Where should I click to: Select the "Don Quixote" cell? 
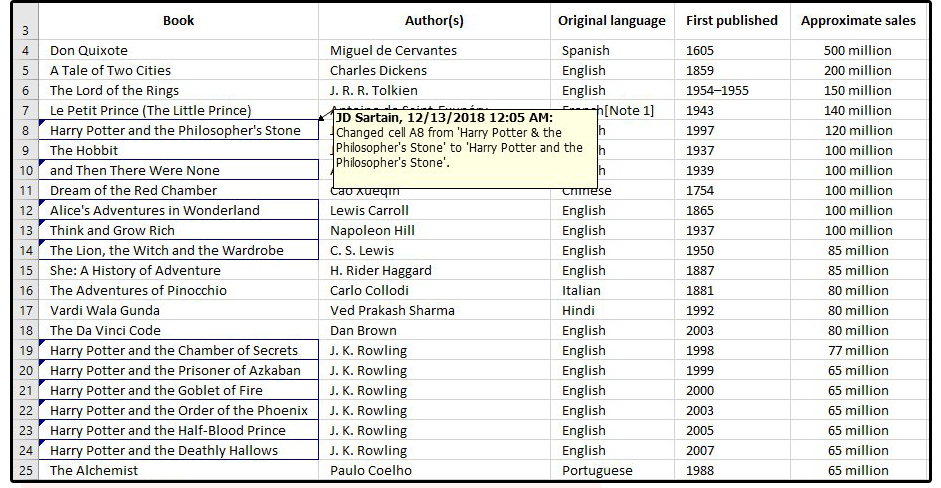pos(89,50)
